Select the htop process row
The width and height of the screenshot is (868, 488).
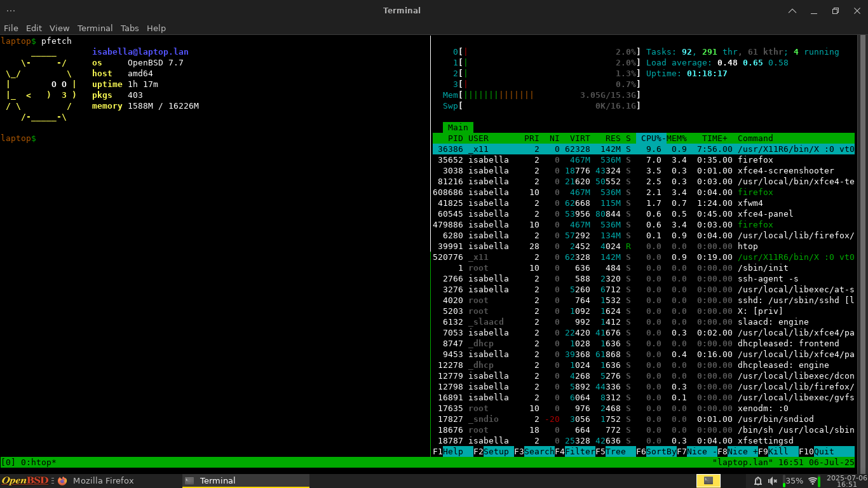click(644, 246)
